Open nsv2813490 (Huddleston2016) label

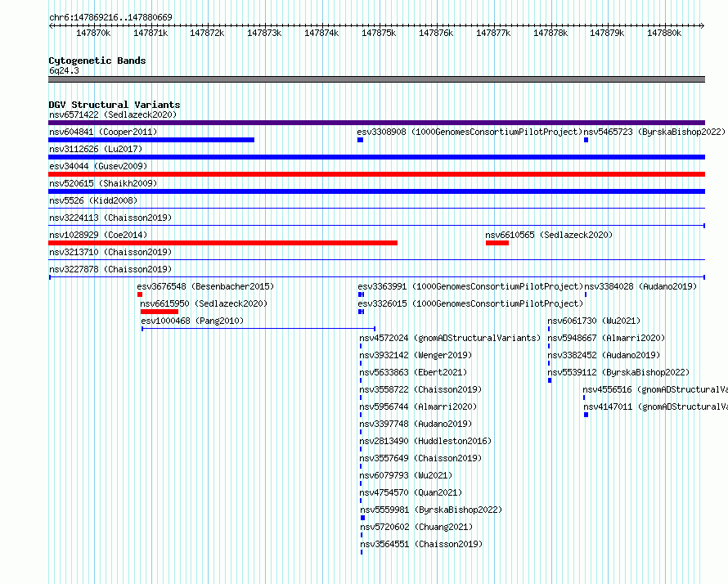425,441
